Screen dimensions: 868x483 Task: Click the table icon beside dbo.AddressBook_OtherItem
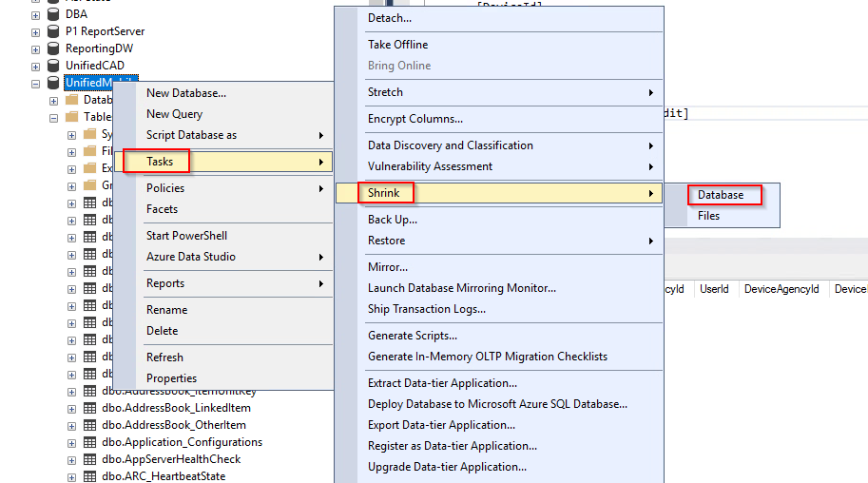[x=89, y=425]
